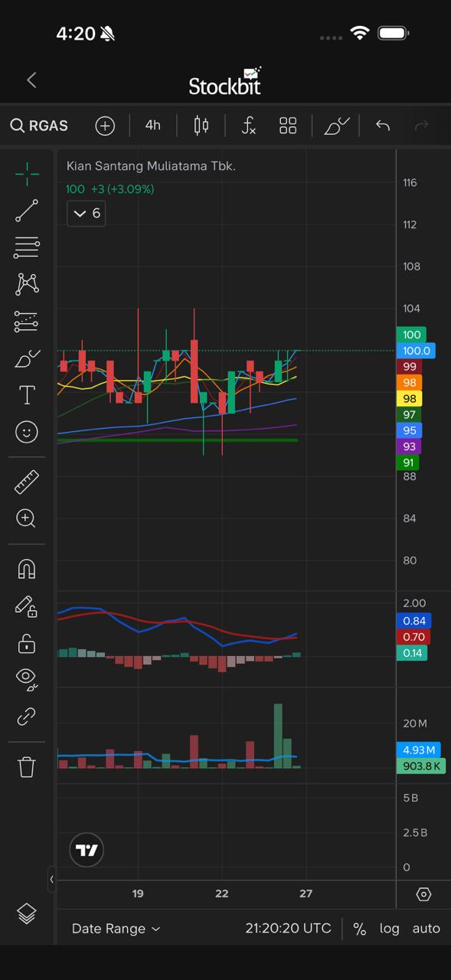Open the indicators fx menu

pyautogui.click(x=248, y=126)
